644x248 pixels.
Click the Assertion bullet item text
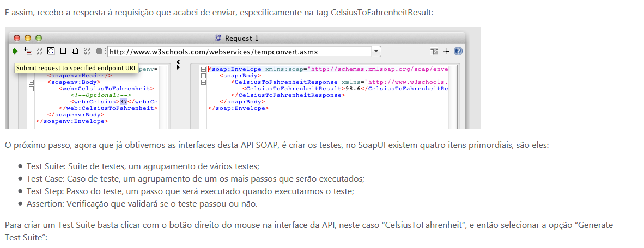point(142,204)
